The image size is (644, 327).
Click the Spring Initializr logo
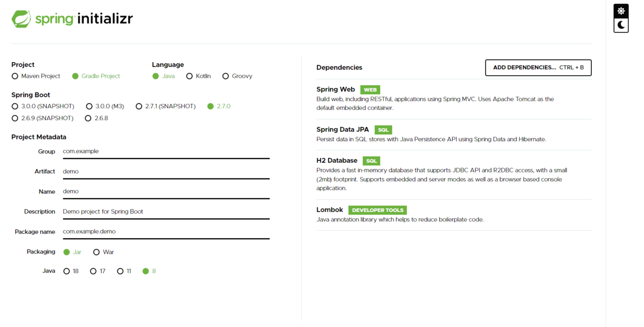tap(72, 19)
